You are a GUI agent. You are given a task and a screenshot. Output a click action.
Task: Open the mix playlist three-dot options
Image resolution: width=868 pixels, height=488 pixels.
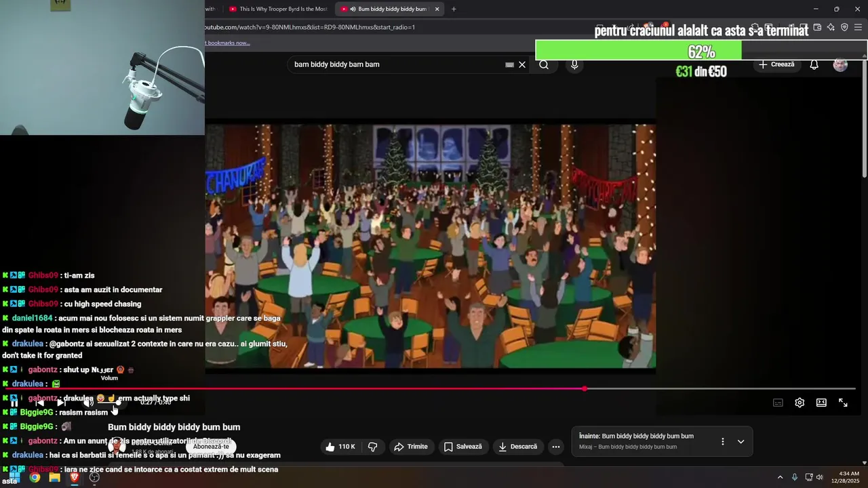point(722,441)
